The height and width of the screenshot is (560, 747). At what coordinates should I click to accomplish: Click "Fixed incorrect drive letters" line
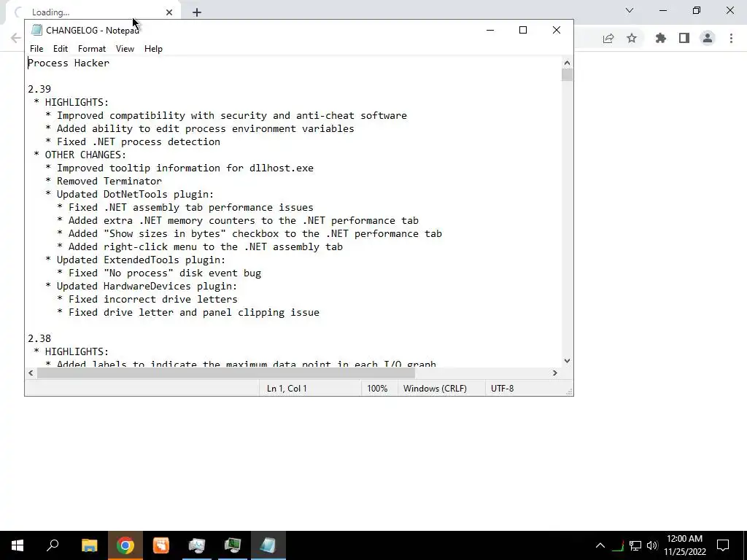coord(153,299)
